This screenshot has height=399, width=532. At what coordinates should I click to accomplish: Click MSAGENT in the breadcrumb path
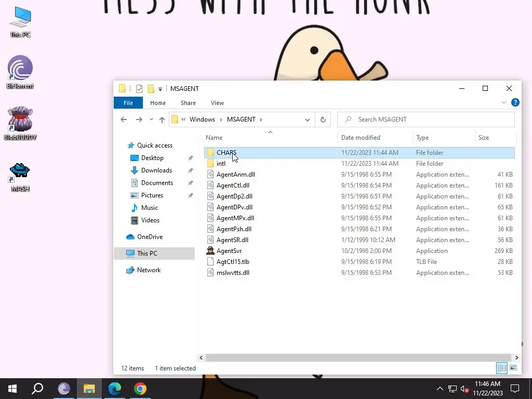click(x=241, y=119)
